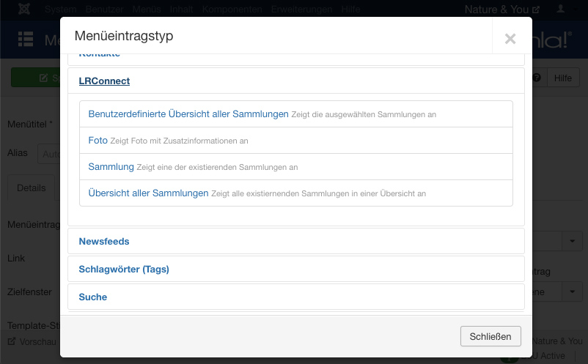Select the Foto menu item type

98,140
